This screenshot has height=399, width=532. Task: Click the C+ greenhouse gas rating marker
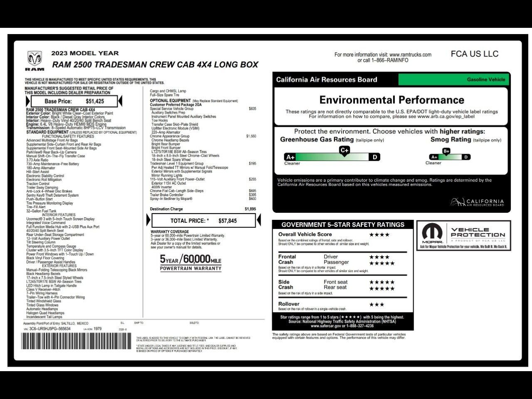344,150
